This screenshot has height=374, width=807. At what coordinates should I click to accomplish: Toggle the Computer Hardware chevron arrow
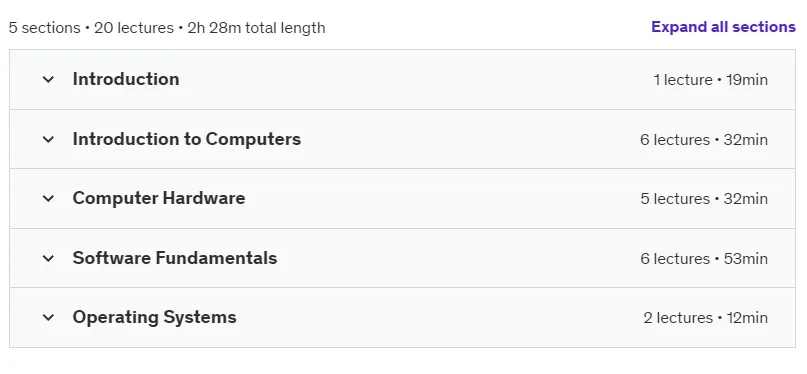[48, 199]
